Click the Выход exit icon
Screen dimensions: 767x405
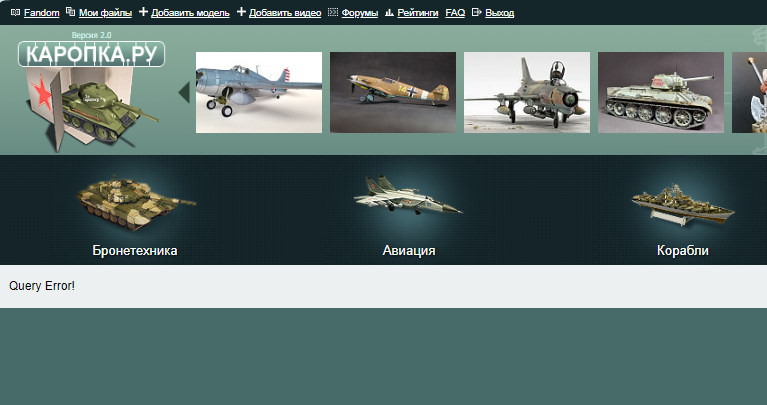coord(476,13)
